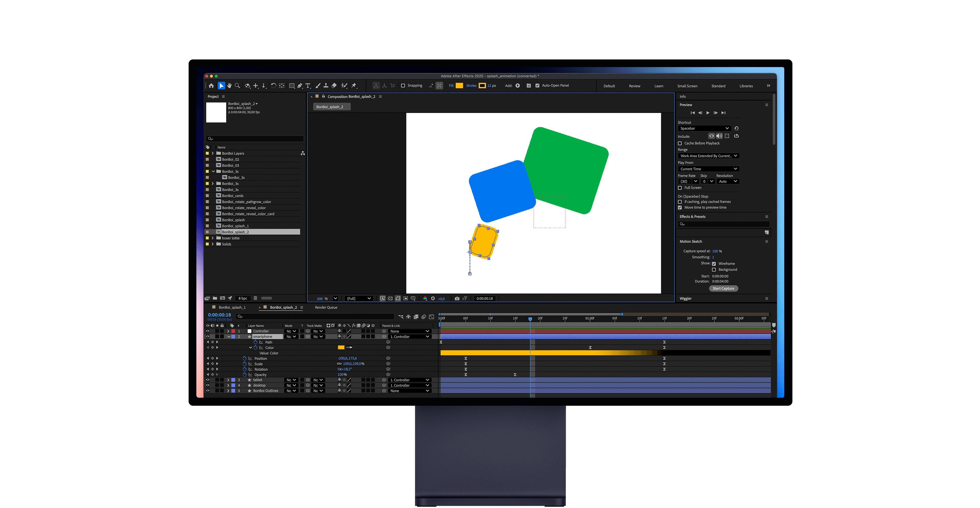Enable the Snapping checkbox

tap(403, 85)
